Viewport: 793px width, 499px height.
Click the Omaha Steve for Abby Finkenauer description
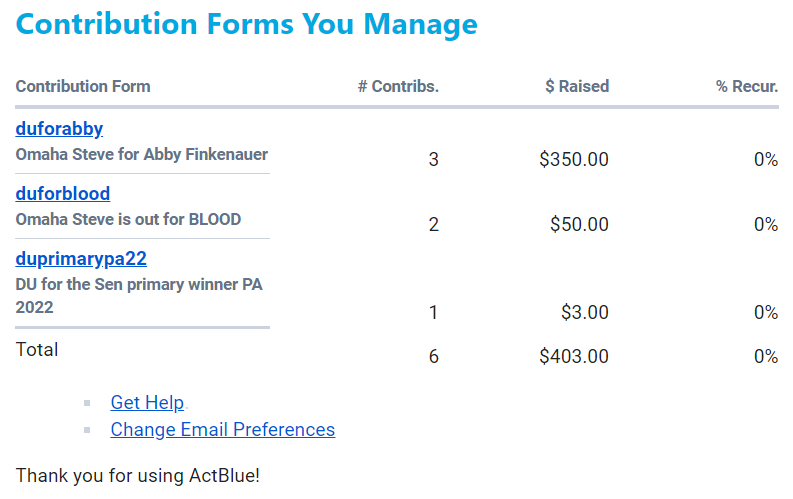point(142,155)
